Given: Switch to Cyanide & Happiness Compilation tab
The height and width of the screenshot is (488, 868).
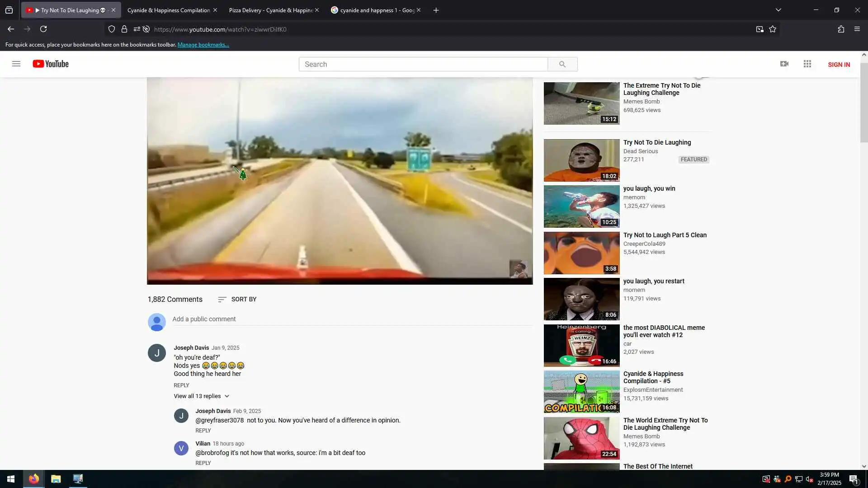Looking at the screenshot, I should click(168, 10).
